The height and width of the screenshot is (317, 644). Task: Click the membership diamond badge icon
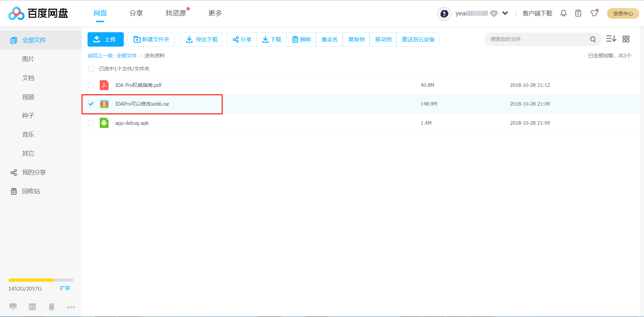pyautogui.click(x=494, y=14)
